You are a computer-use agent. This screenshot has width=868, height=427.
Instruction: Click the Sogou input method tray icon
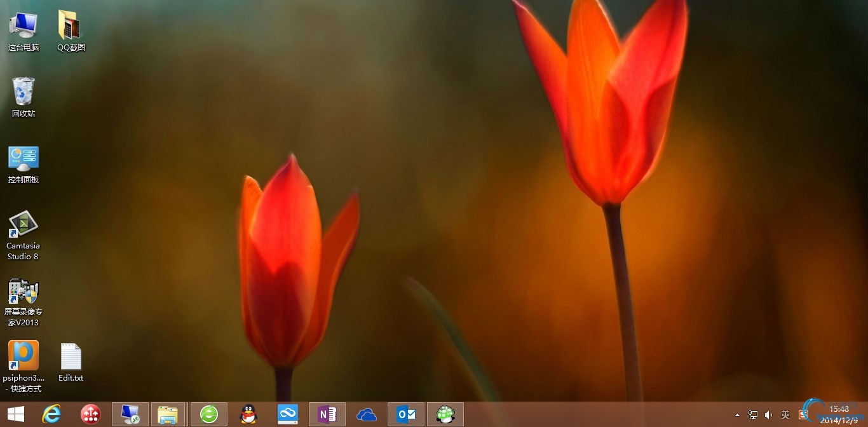(803, 415)
